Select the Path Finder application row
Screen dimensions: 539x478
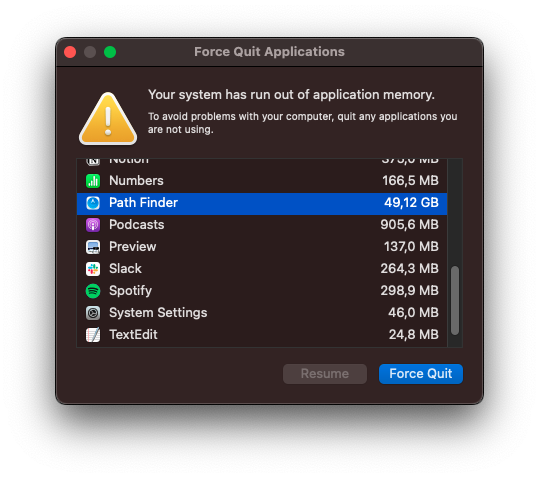262,203
